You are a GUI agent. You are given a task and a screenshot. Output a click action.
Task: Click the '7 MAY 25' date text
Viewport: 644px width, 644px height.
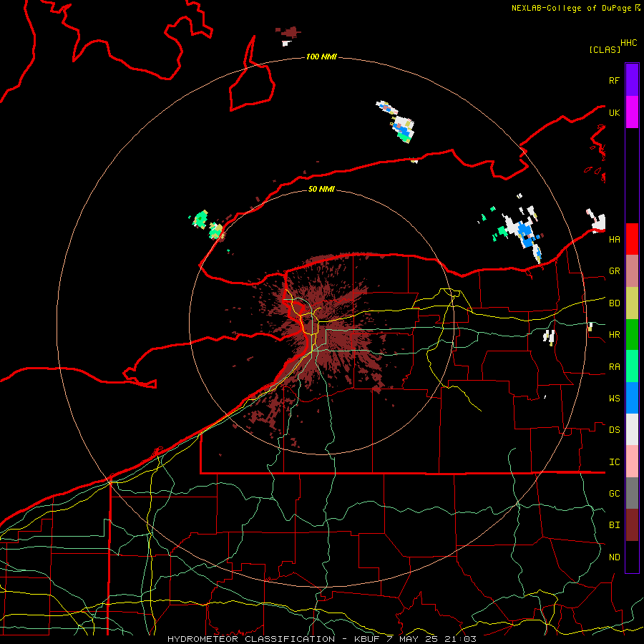415,639
